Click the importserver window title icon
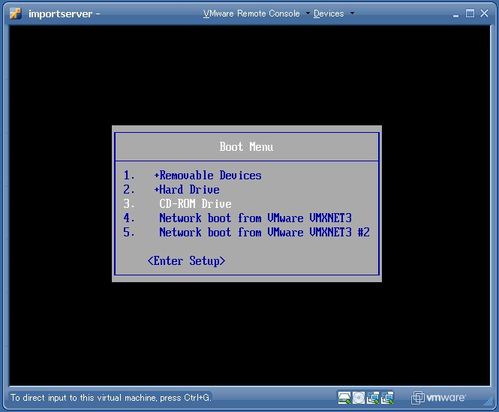This screenshot has height=412, width=499. click(x=15, y=13)
